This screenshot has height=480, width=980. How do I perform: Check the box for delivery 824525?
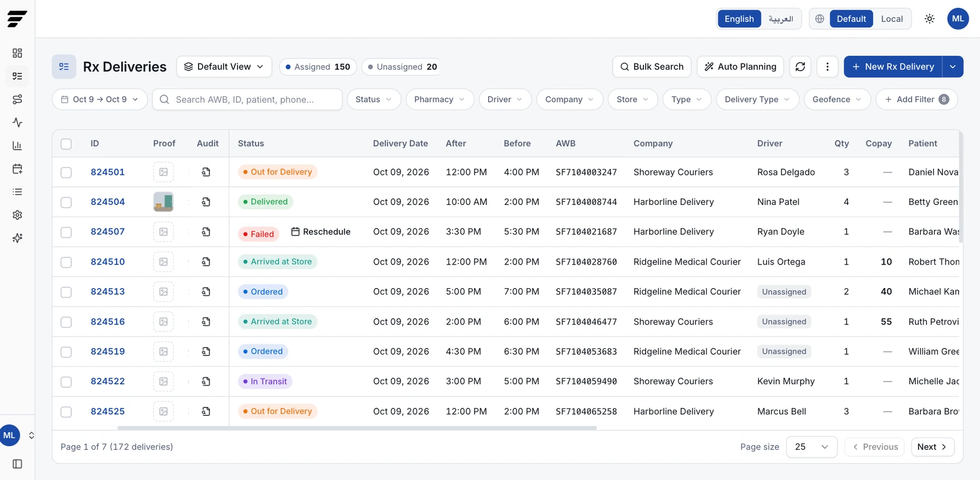(66, 412)
